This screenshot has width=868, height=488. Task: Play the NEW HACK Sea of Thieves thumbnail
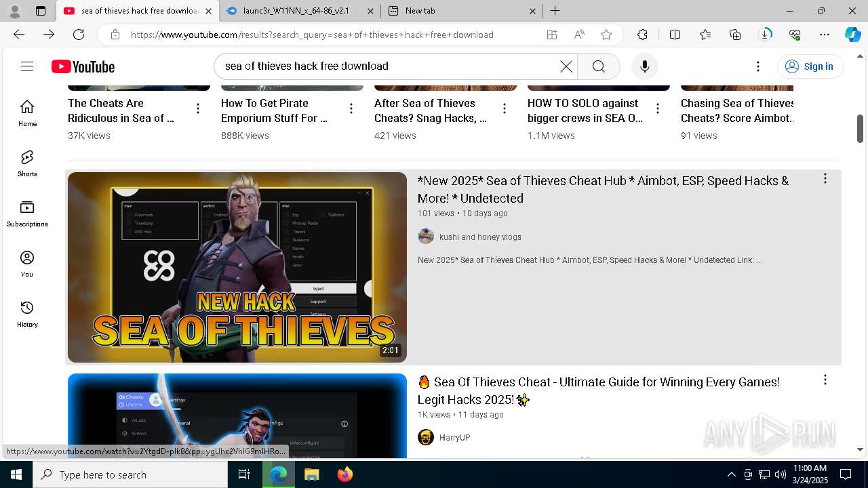237,267
